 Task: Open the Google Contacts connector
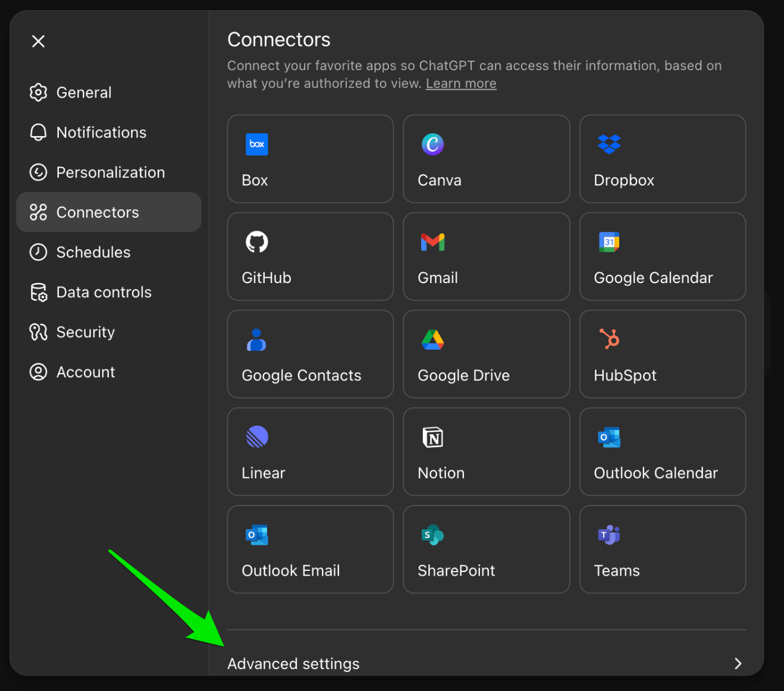tap(310, 354)
